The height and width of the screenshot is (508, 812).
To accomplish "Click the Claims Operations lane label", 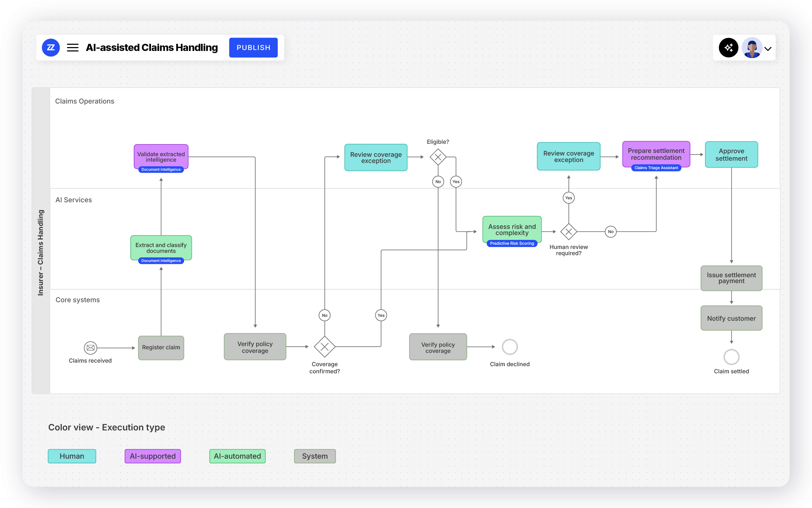I will pos(85,101).
